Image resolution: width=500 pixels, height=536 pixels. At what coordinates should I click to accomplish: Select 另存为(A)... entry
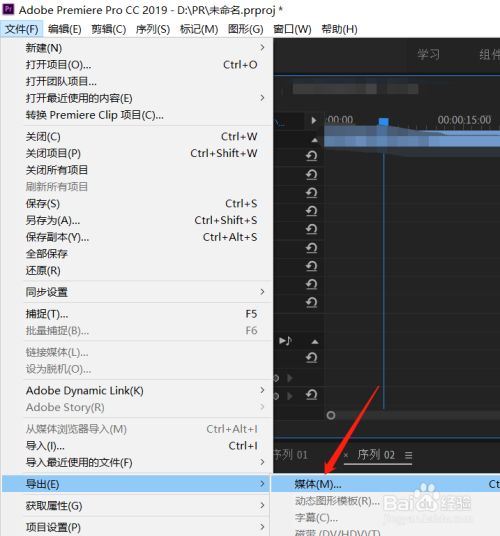pyautogui.click(x=137, y=220)
